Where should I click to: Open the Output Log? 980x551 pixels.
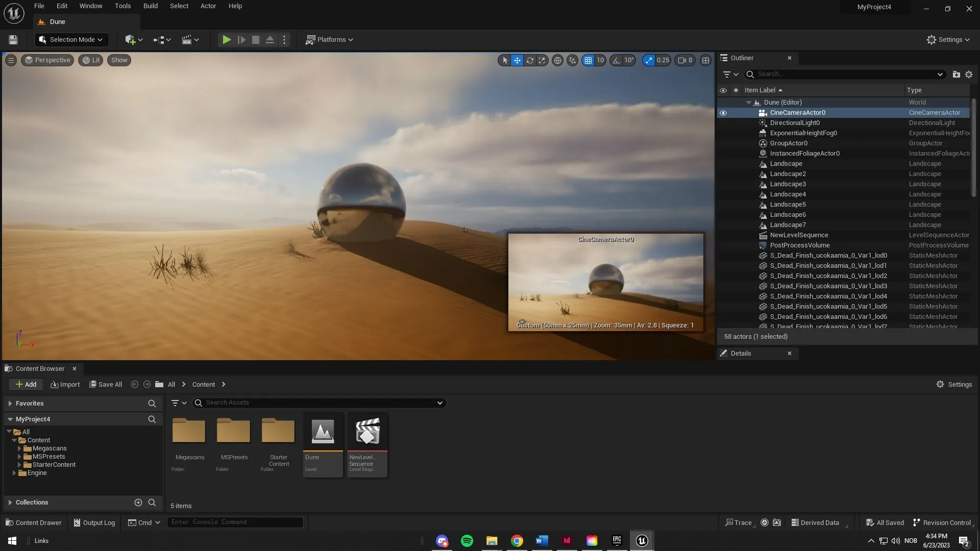point(94,523)
